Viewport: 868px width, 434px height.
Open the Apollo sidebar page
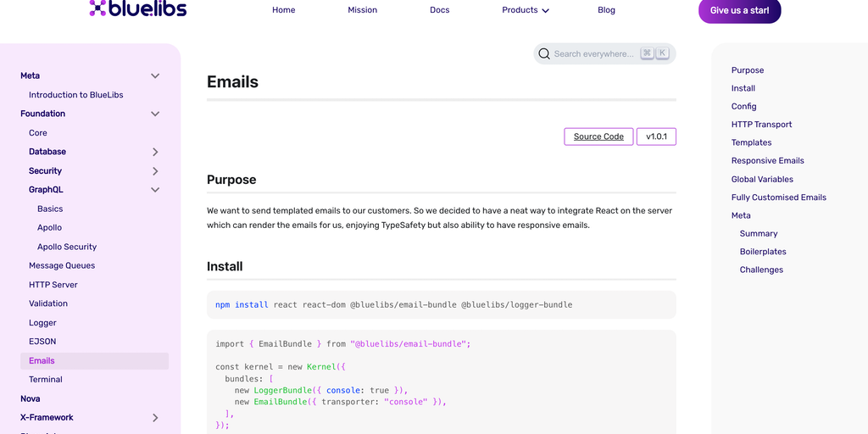49,227
